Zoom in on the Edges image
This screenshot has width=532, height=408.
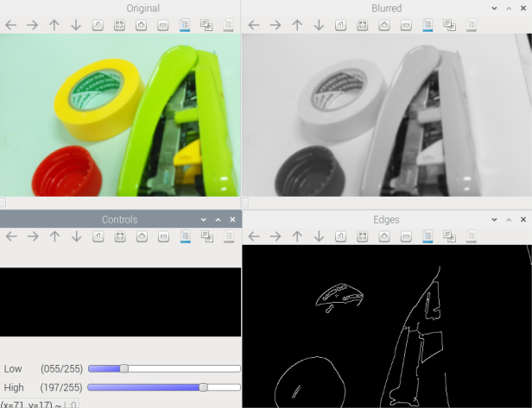384,236
